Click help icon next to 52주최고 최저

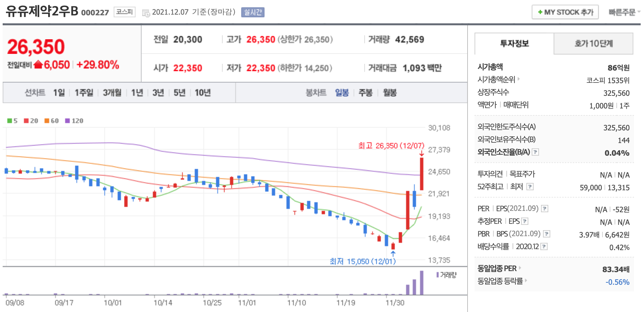(x=530, y=187)
